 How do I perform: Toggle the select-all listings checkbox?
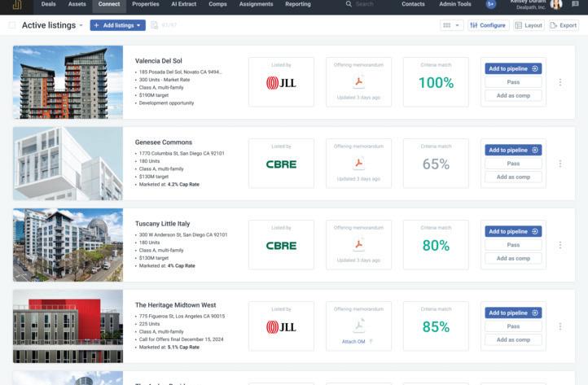(x=12, y=25)
